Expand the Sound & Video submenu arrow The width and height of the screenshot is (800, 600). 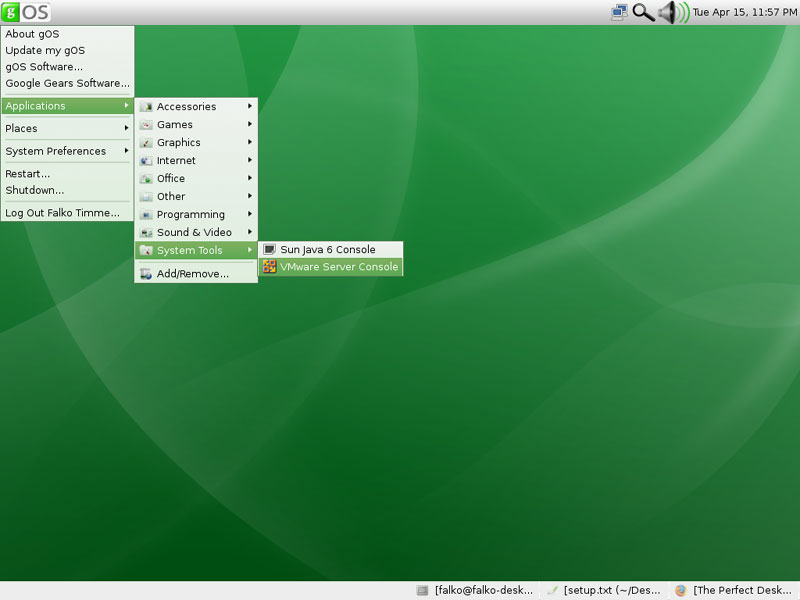pos(249,232)
